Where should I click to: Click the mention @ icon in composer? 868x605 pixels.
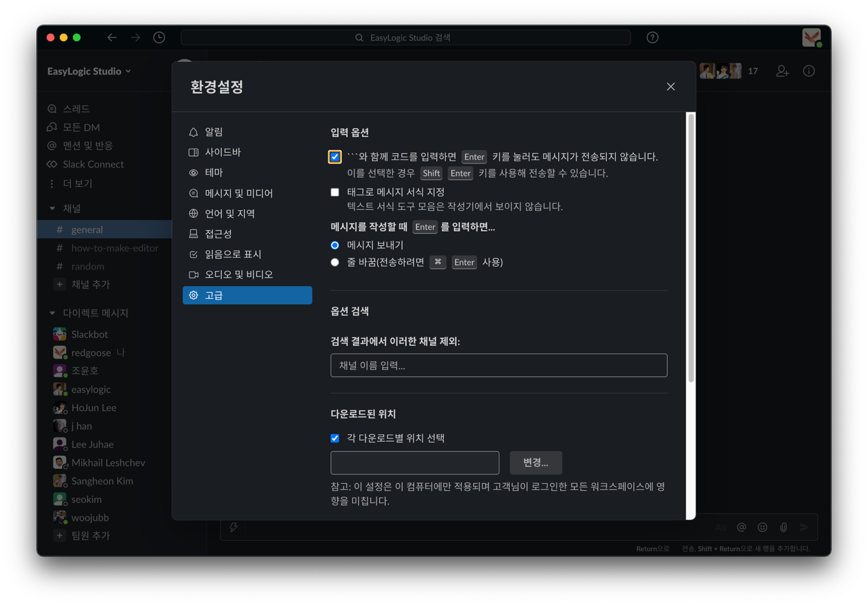click(741, 527)
